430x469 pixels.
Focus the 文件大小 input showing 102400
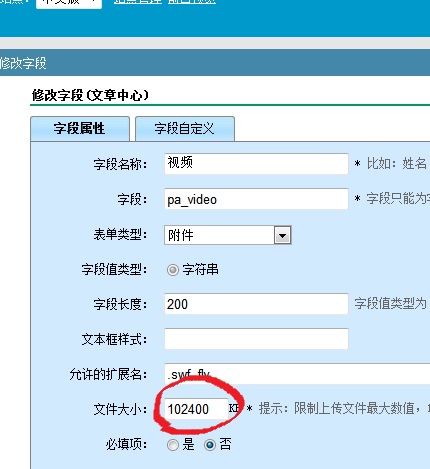(196, 409)
